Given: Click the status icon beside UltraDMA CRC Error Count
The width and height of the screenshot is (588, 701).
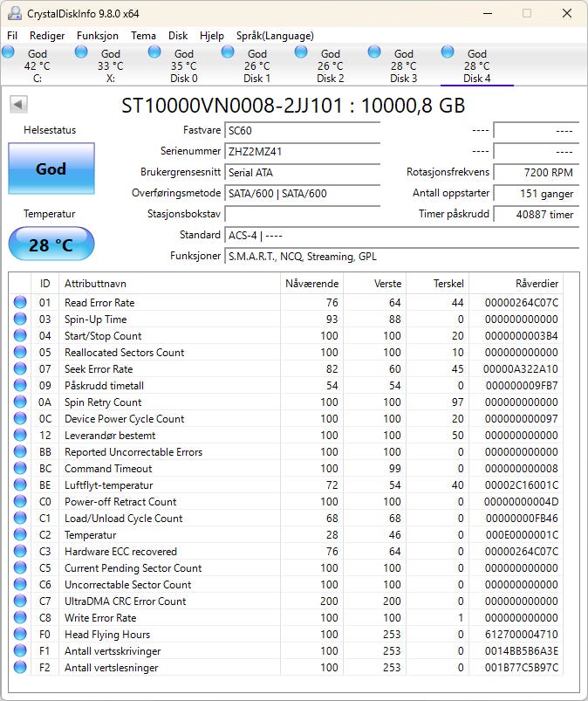Looking at the screenshot, I should [x=20, y=601].
